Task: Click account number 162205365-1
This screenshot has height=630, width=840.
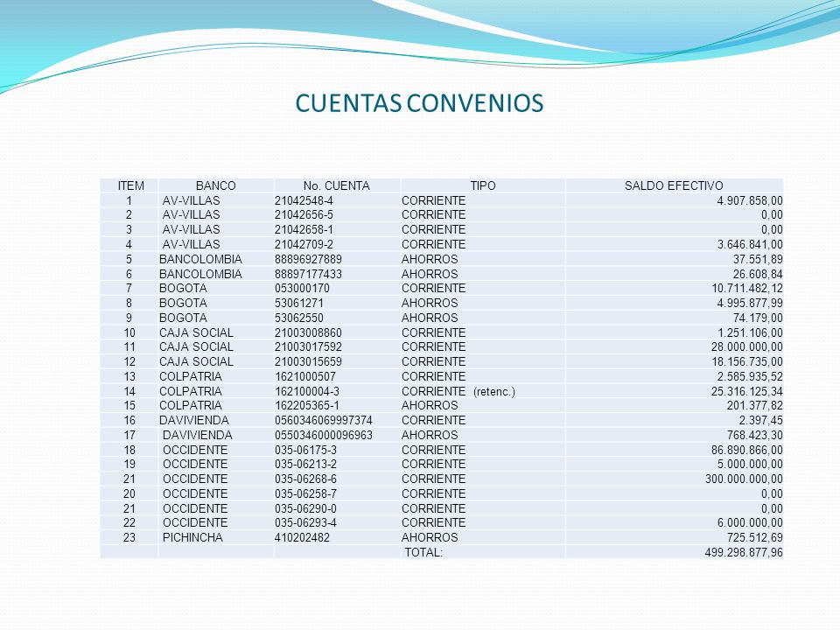Action: [307, 405]
